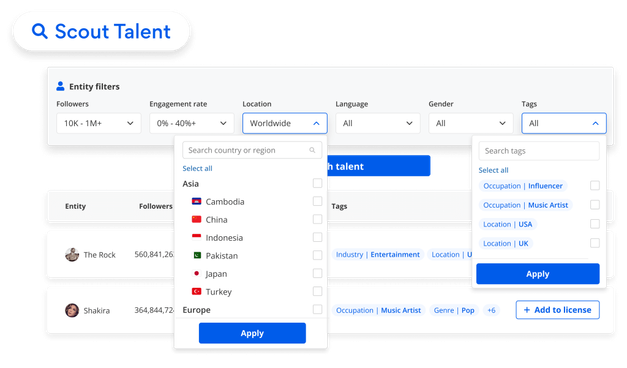Check the Europe region checkbox
This screenshot has width=627, height=368.
click(317, 309)
